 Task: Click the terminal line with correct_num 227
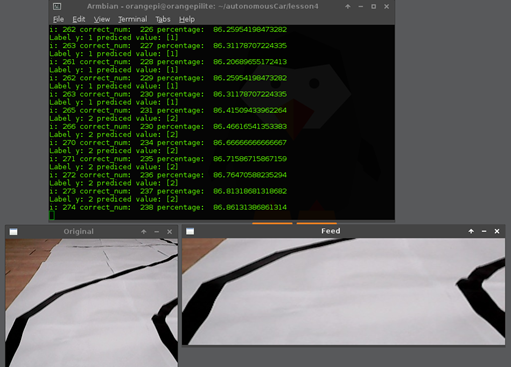pyautogui.click(x=168, y=46)
